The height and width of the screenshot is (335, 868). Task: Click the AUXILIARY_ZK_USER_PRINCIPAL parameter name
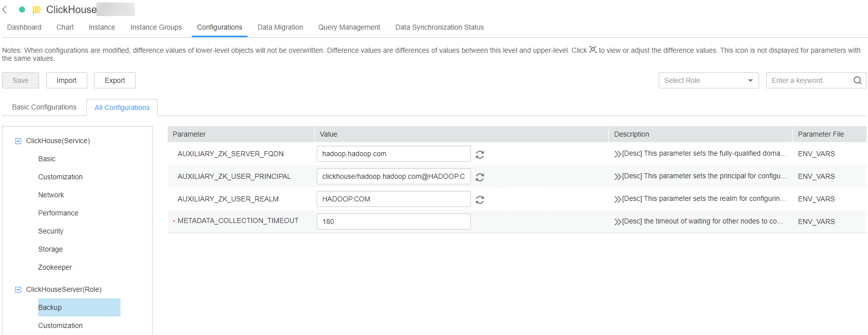[234, 176]
